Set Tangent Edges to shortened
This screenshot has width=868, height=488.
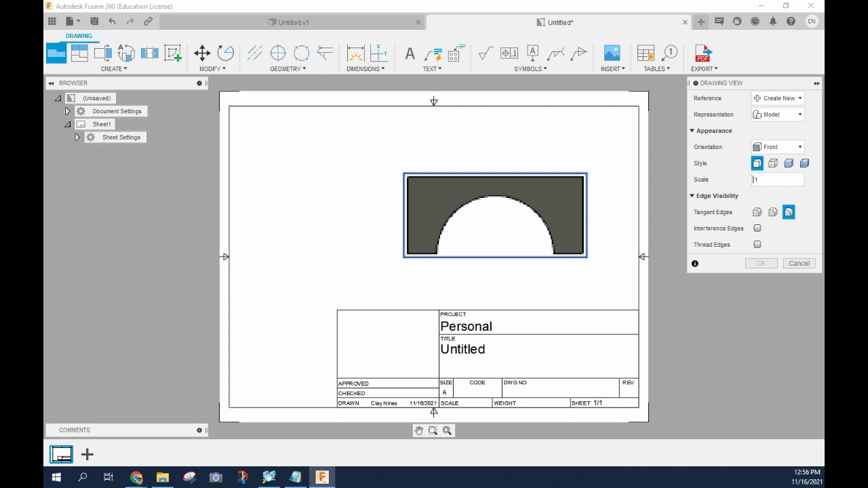773,212
